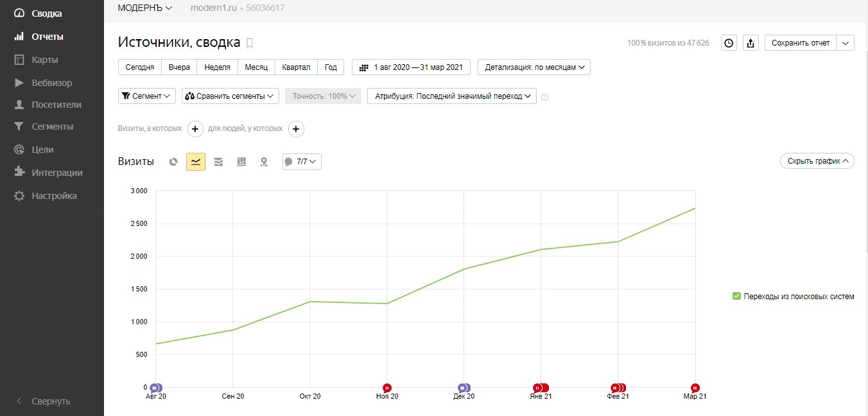Switch to map chart view
The height and width of the screenshot is (416, 868).
[264, 162]
